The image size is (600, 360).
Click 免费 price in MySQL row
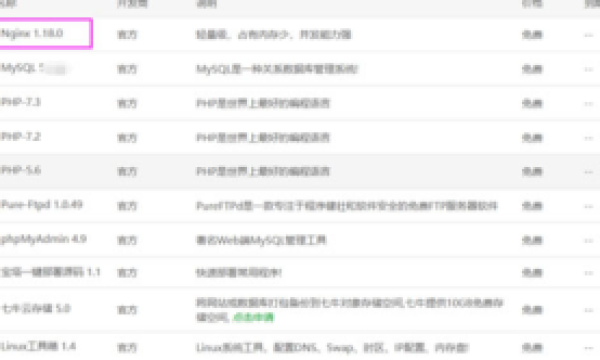pyautogui.click(x=532, y=69)
